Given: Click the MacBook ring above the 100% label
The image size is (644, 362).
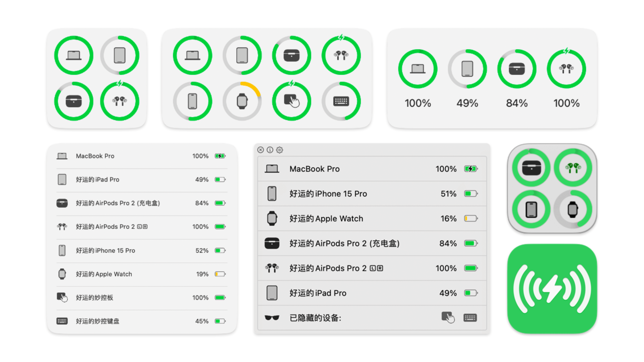Looking at the screenshot, I should coord(418,69).
